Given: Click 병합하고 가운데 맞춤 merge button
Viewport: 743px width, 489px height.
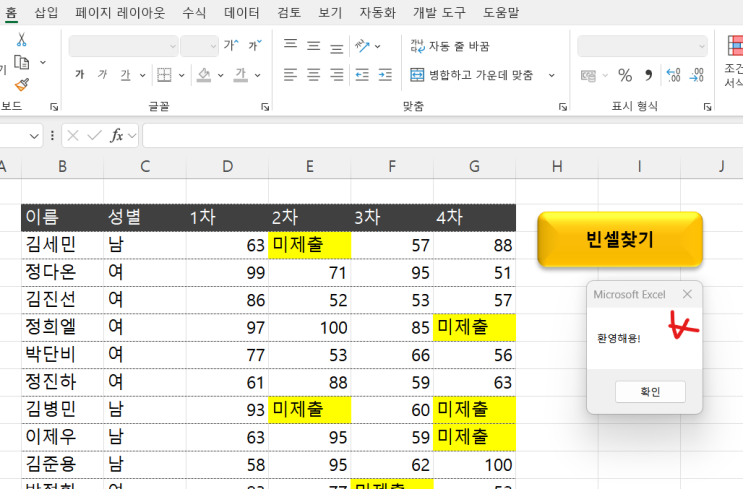Looking at the screenshot, I should 471,75.
